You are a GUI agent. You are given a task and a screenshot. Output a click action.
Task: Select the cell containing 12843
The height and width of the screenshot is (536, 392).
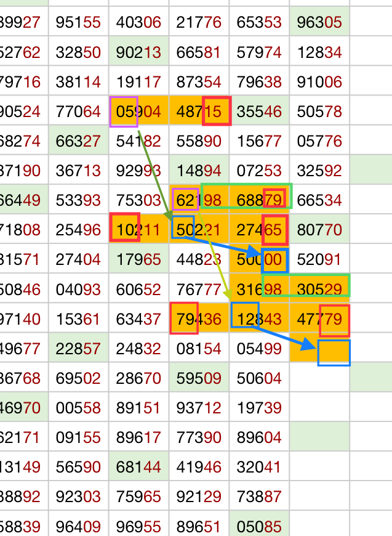(x=259, y=318)
